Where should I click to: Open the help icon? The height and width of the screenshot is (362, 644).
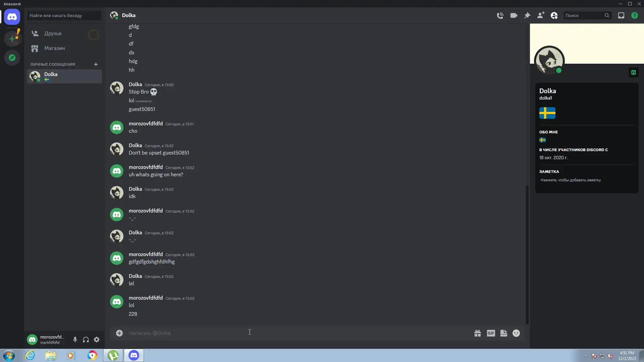pyautogui.click(x=635, y=15)
